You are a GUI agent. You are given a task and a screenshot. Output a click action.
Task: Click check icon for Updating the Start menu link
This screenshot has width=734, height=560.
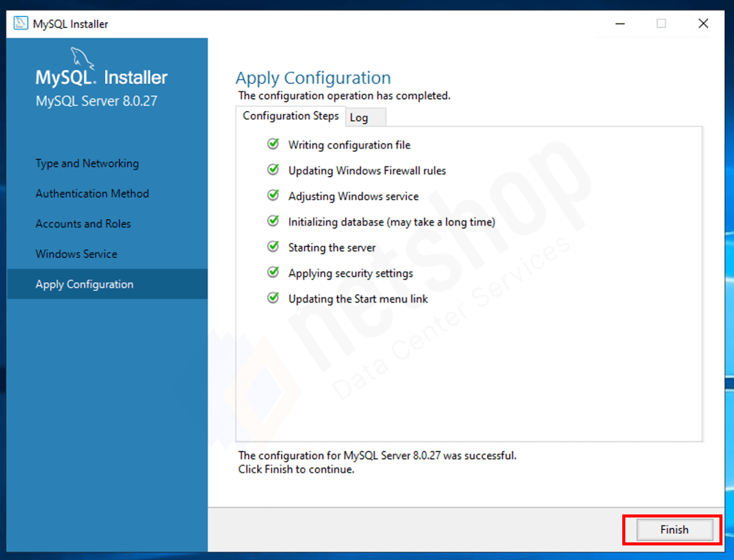pyautogui.click(x=273, y=298)
